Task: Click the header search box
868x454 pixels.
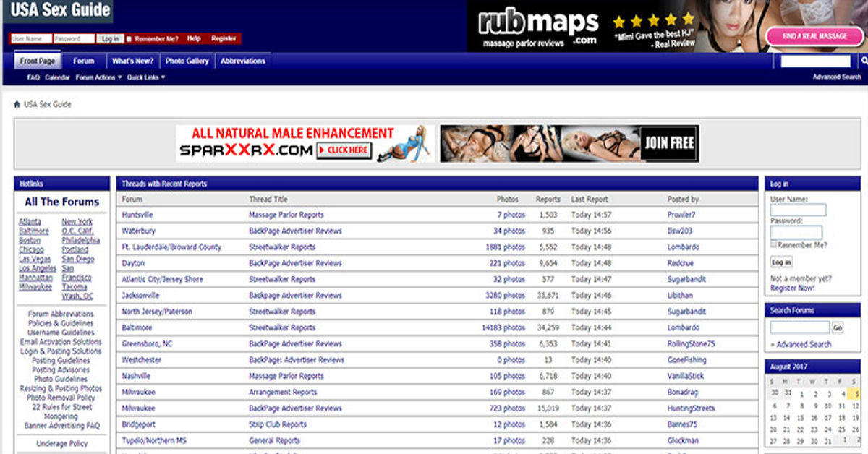Action: (815, 61)
